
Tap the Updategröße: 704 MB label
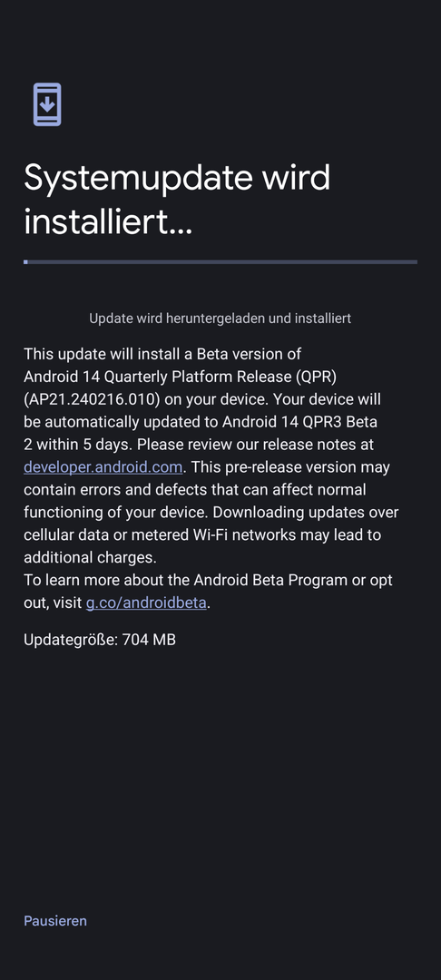100,640
